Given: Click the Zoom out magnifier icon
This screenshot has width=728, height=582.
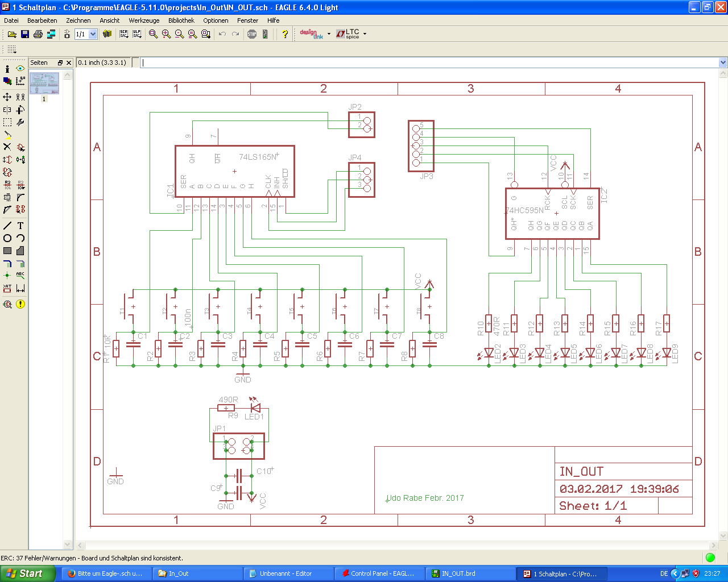Looking at the screenshot, I should coord(179,34).
